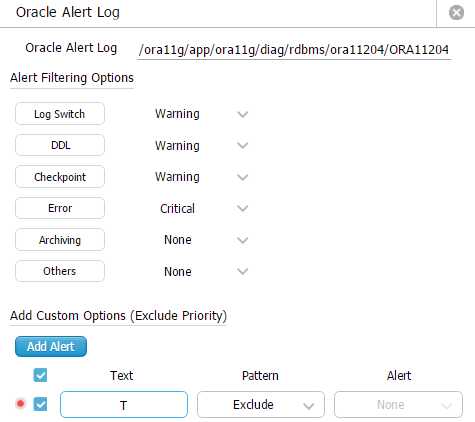Uncheck the custom alert row checkbox
The width and height of the screenshot is (475, 422).
point(40,404)
